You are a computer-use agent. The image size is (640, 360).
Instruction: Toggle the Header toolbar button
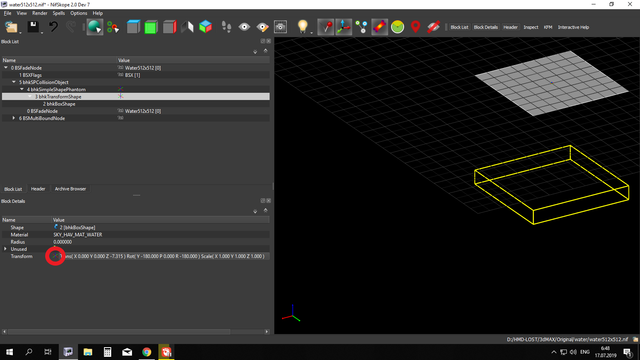click(510, 27)
